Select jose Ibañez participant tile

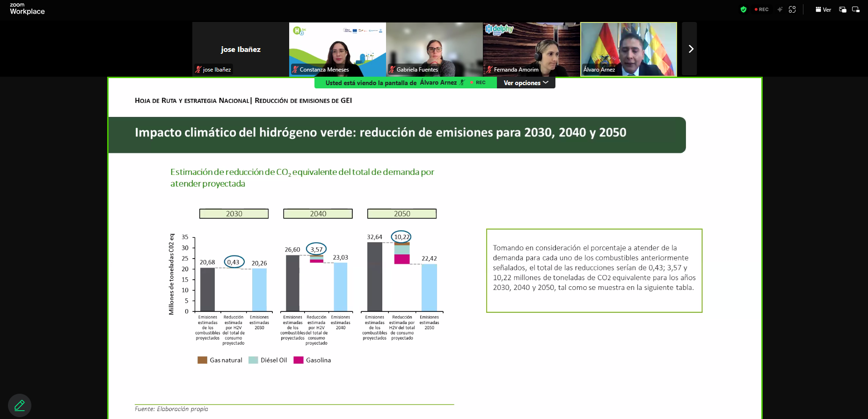point(241,49)
